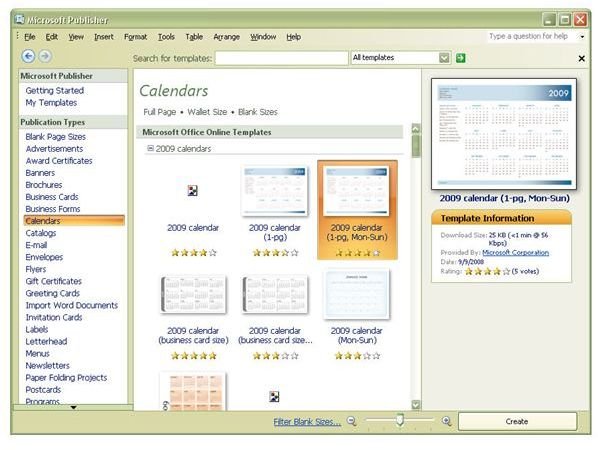Select Gift Certificates publication type
Image resolution: width=598 pixels, height=450 pixels.
pyautogui.click(x=53, y=281)
